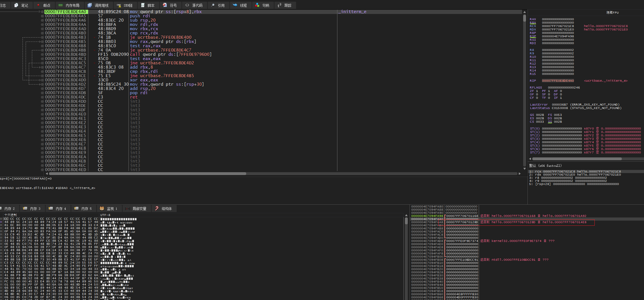Switch to the 句柄 handles tab
This screenshot has height=300, width=644.
coord(262,5)
